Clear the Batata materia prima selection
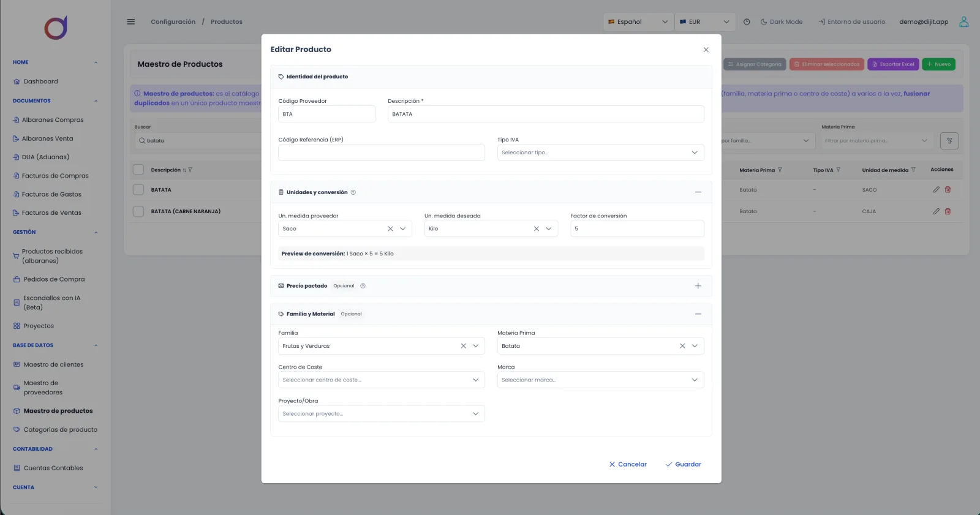This screenshot has height=515, width=980. (x=682, y=346)
